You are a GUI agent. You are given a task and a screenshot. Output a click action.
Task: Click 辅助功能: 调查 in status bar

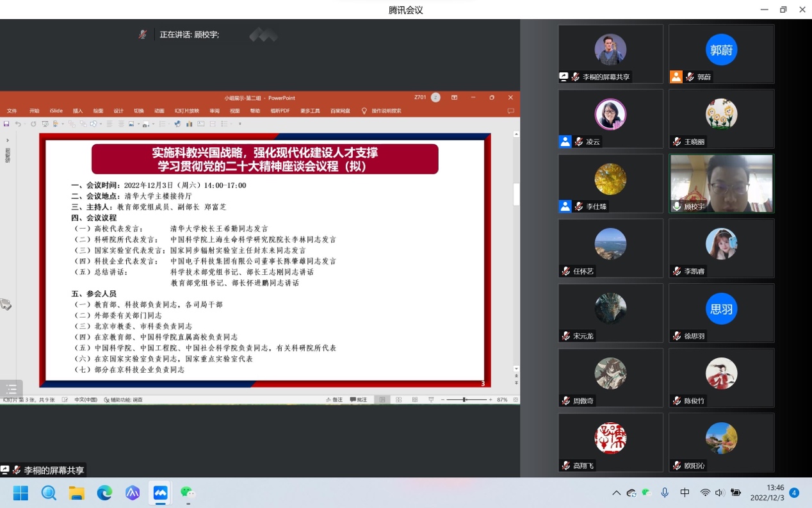click(124, 400)
